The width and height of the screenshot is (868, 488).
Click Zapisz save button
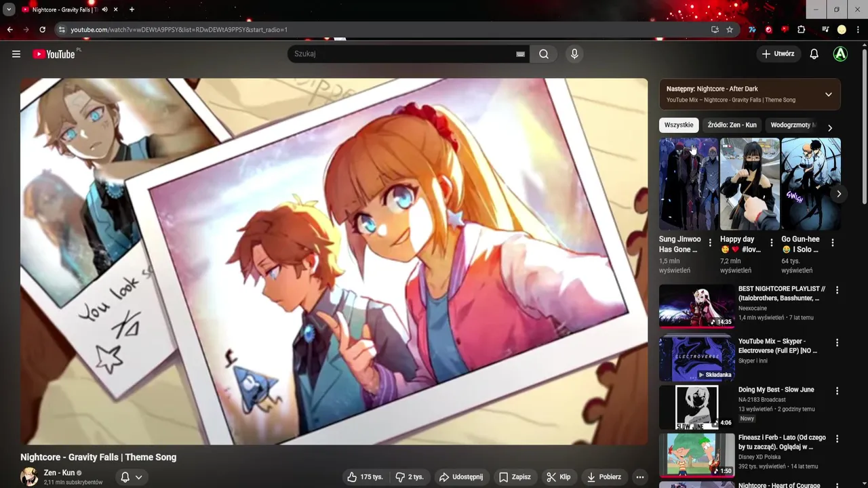click(x=515, y=477)
